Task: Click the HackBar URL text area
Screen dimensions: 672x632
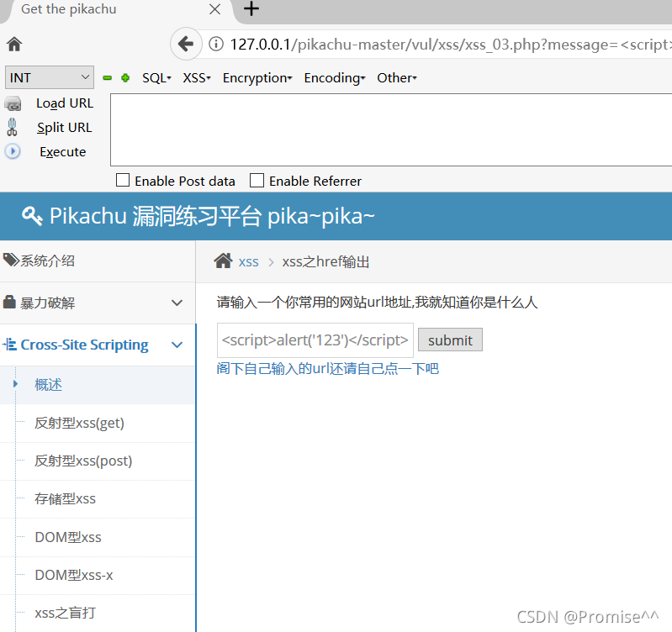Action: tap(391, 129)
